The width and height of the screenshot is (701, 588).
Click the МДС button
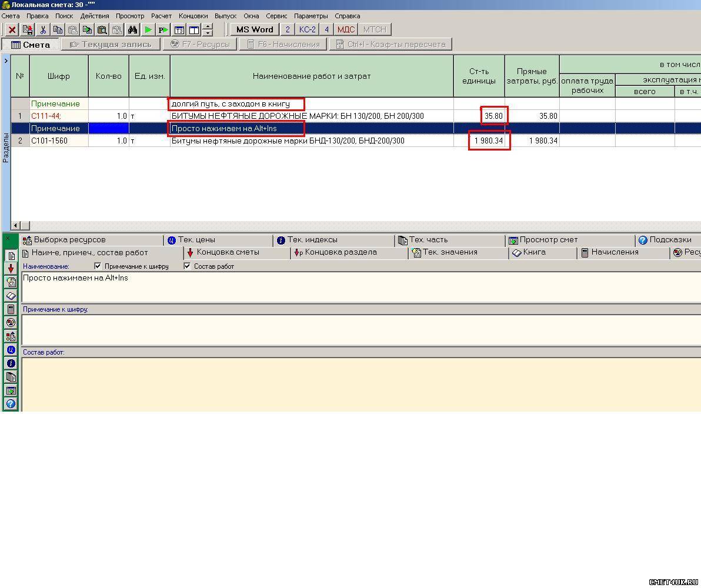[x=346, y=29]
